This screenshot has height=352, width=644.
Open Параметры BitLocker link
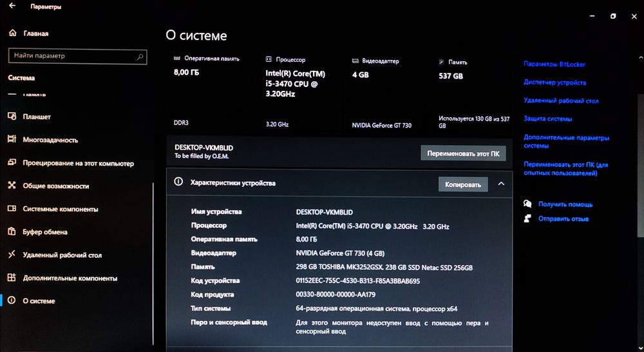pyautogui.click(x=554, y=64)
